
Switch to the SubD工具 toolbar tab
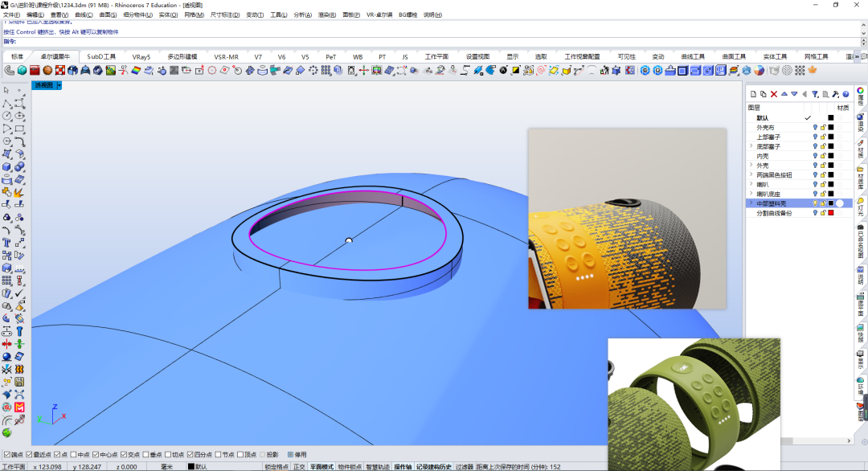coord(101,56)
